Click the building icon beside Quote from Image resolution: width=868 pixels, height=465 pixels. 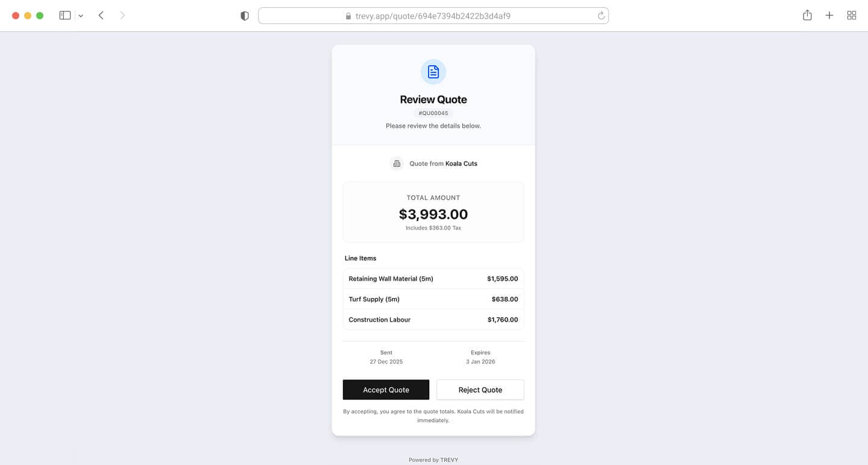coord(397,163)
